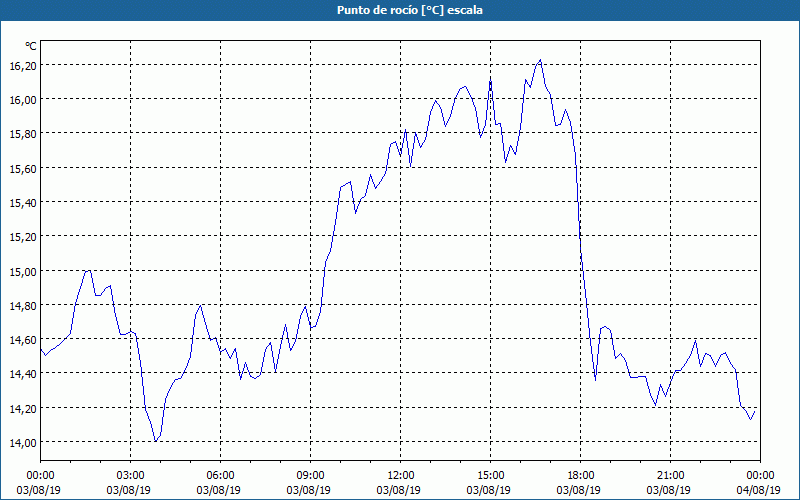Select the 15,80 y-axis value
The image size is (800, 500).
coord(23,134)
